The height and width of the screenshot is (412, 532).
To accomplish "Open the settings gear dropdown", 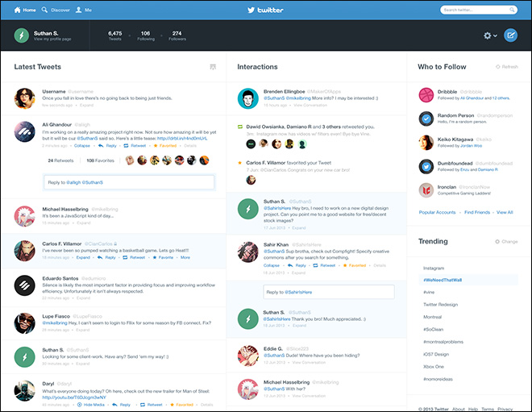I will pos(488,35).
